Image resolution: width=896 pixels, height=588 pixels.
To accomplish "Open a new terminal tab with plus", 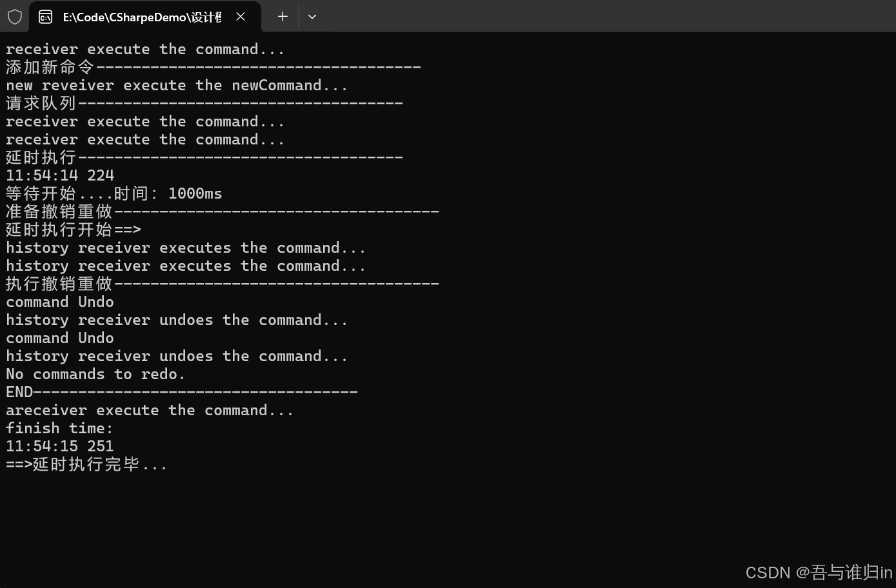I will pos(283,17).
